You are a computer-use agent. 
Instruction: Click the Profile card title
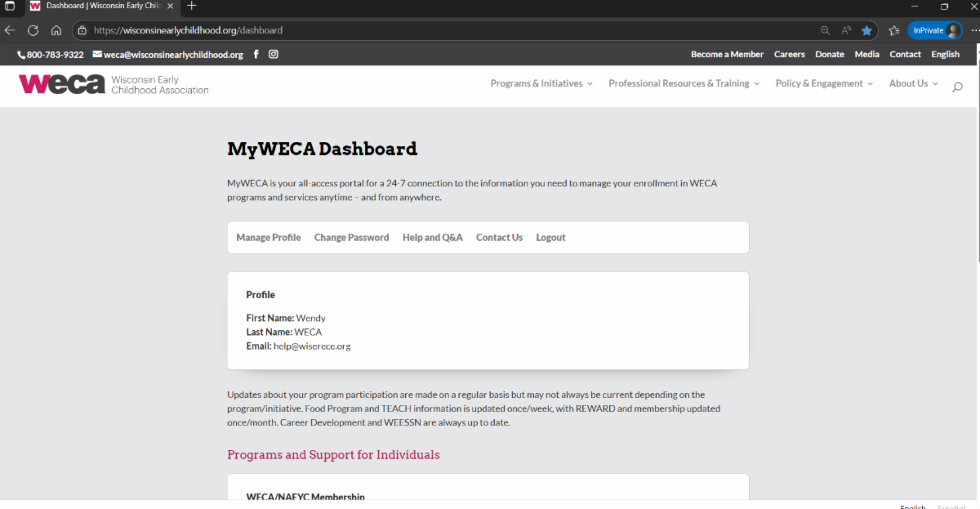[x=261, y=295]
